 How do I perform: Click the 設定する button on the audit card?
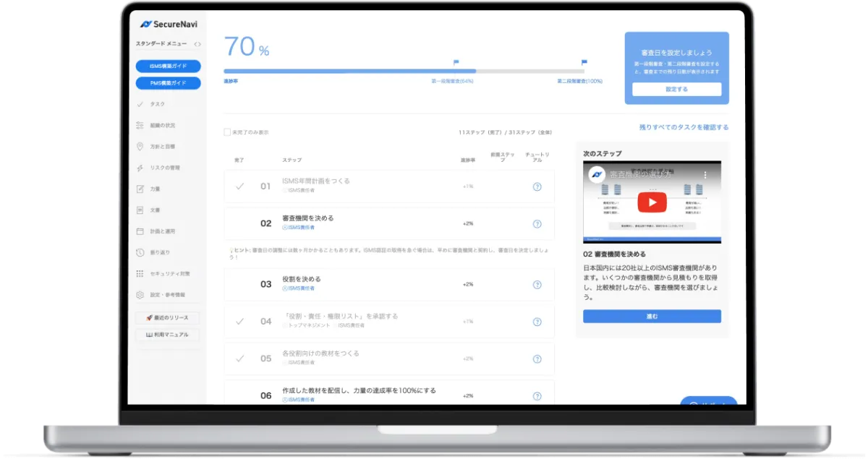[677, 89]
